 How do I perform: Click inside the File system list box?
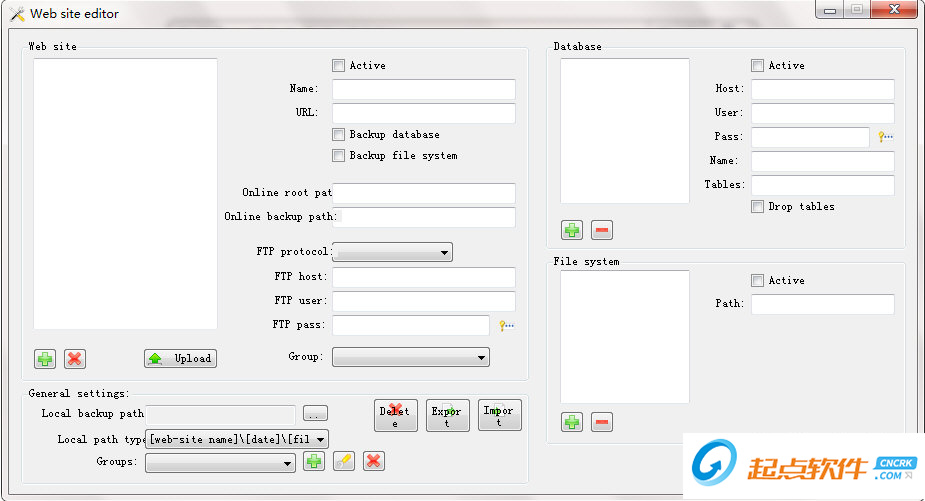click(625, 337)
